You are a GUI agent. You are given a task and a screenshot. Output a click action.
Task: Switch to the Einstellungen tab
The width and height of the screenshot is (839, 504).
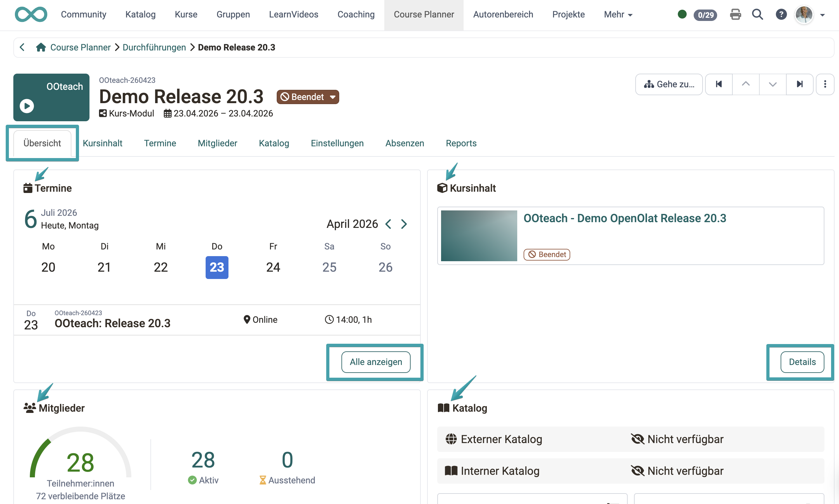coord(337,143)
